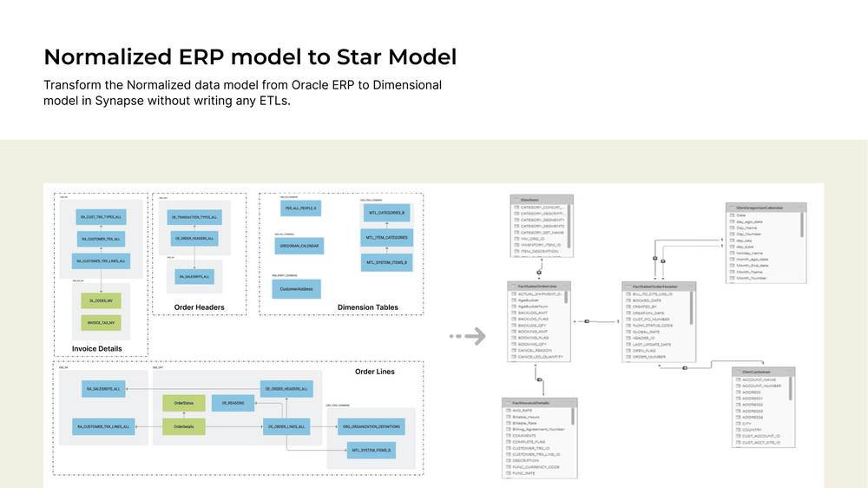Select RA_CUSTOMER_TRX_LINES_ALL in Invoice Details group

[101, 260]
